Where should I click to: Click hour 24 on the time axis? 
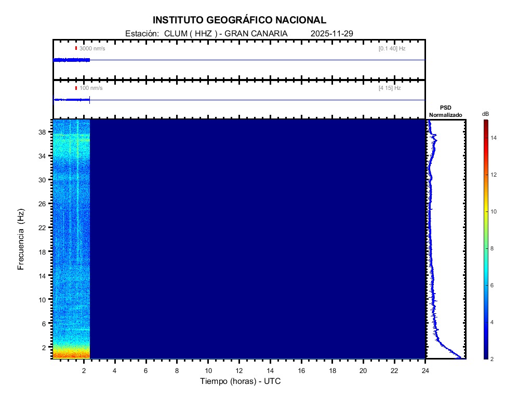tap(425, 370)
